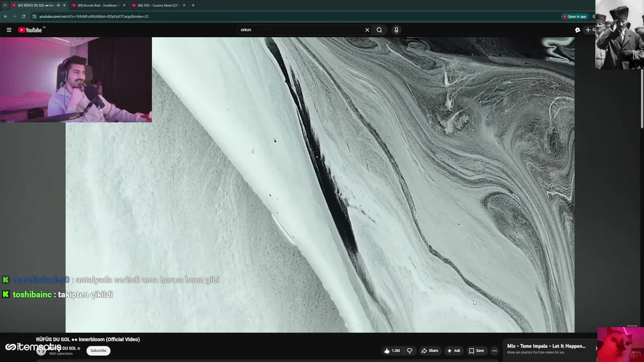Save the video to a playlist
This screenshot has width=644, height=362.
(476, 351)
